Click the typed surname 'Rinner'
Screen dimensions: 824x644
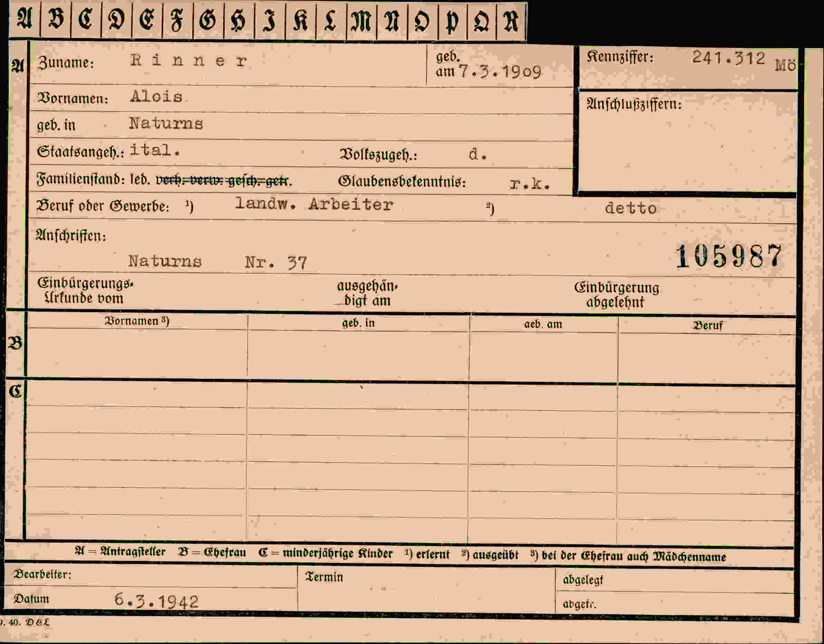click(189, 60)
